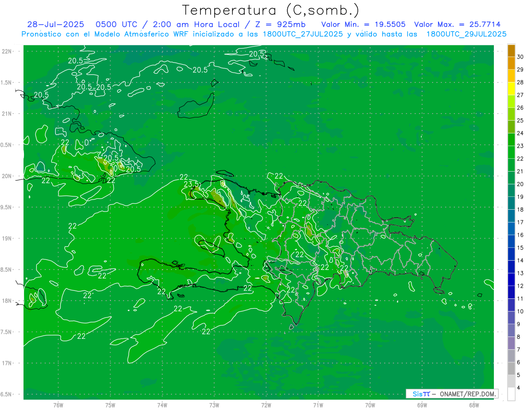This screenshot has height=411, width=532.
Task: Click the '20.5-20.5' contour label
Action: pos(94,87)
